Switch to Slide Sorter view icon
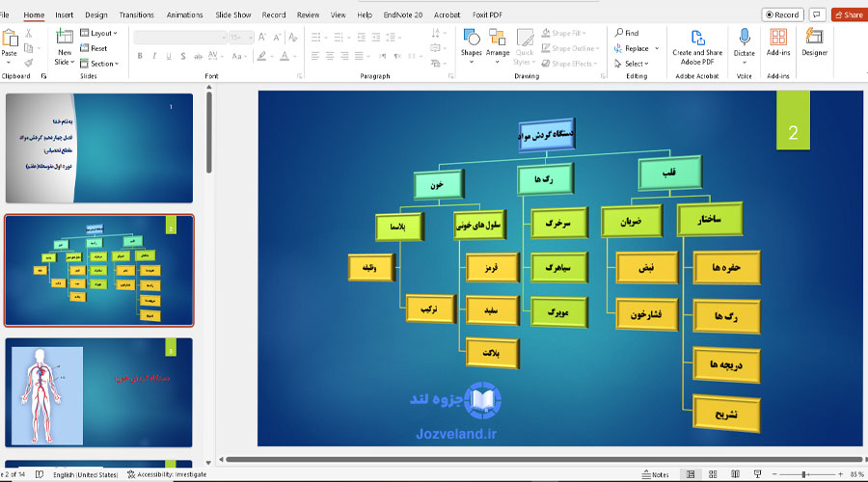This screenshot has height=482, width=868. [713, 474]
